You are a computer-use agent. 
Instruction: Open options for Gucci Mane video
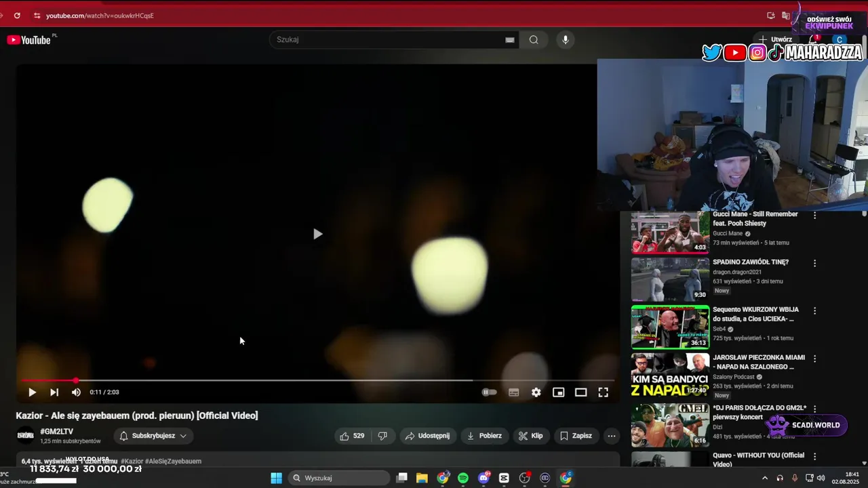coord(815,216)
